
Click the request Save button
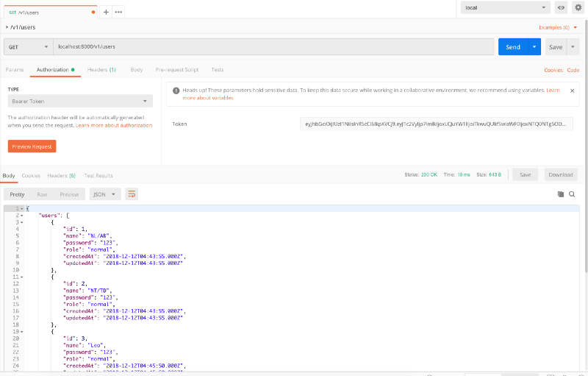point(556,47)
